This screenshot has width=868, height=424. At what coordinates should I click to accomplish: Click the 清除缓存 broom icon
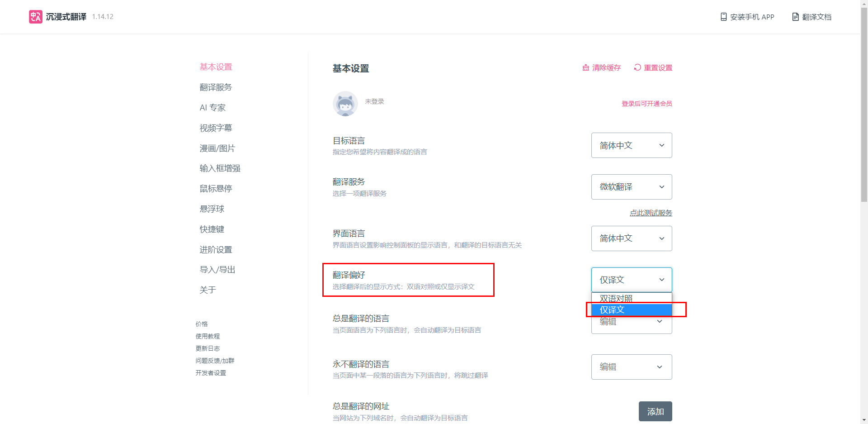point(586,67)
